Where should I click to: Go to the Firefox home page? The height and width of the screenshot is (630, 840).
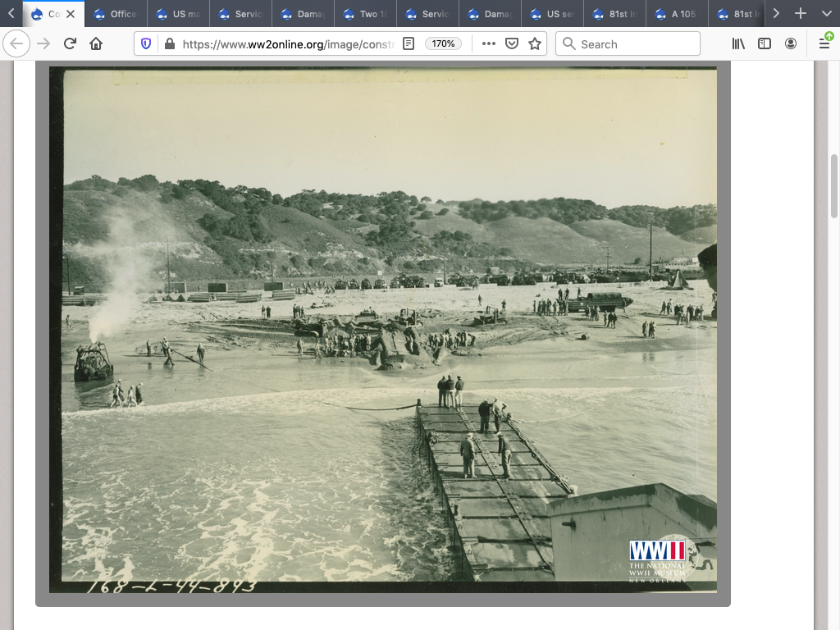click(96, 43)
